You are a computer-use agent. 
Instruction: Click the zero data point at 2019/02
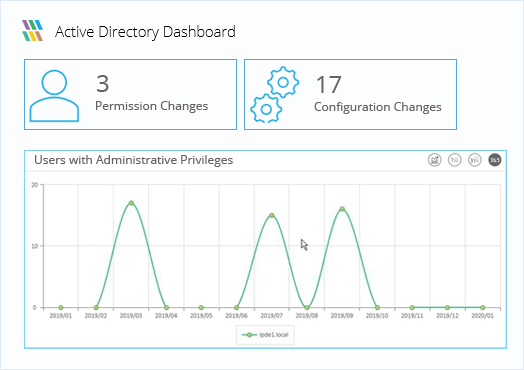96,307
